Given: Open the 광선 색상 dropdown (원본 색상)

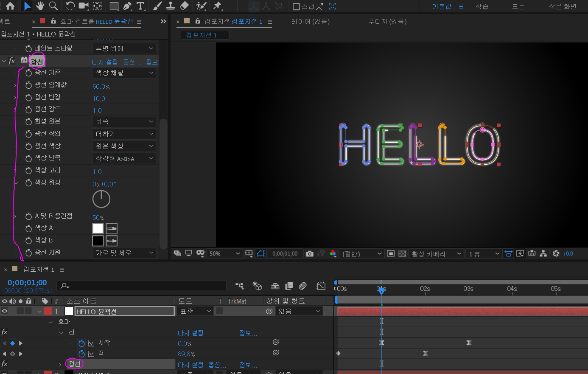Looking at the screenshot, I should (x=124, y=146).
